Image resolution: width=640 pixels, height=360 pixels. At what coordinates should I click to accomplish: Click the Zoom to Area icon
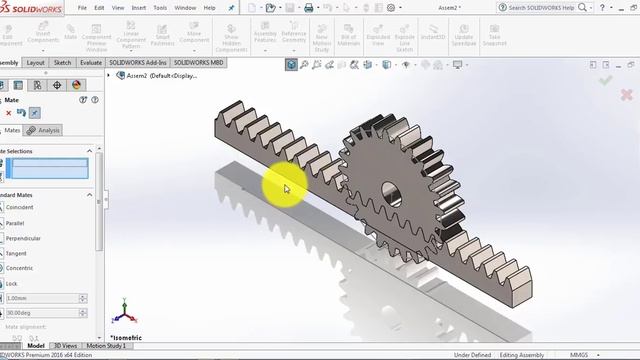[317, 64]
